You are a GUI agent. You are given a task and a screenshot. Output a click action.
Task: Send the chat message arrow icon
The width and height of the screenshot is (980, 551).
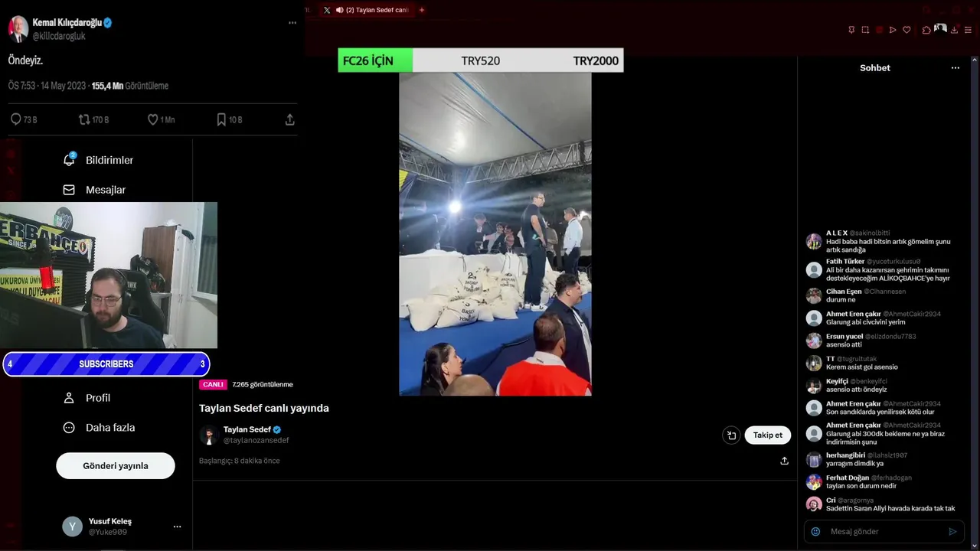(x=952, y=531)
